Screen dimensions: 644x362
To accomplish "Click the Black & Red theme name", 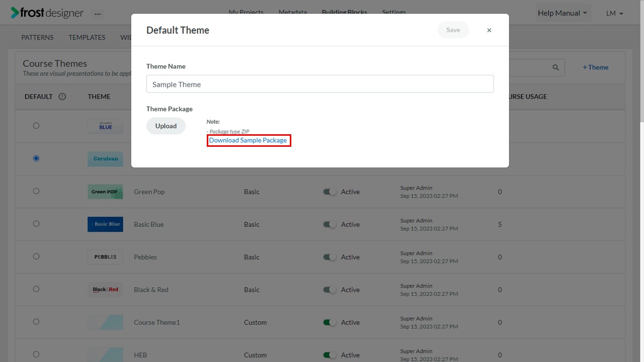I will click(151, 290).
